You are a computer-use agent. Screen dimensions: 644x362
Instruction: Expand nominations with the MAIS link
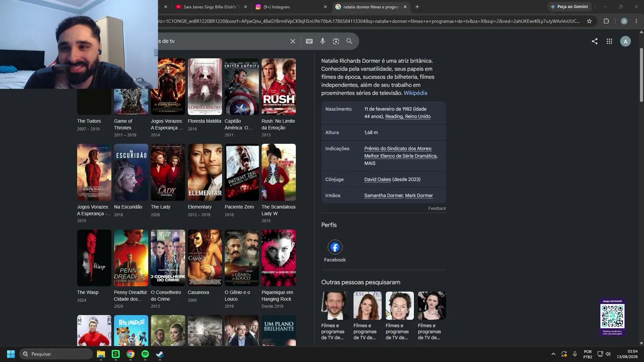point(370,163)
